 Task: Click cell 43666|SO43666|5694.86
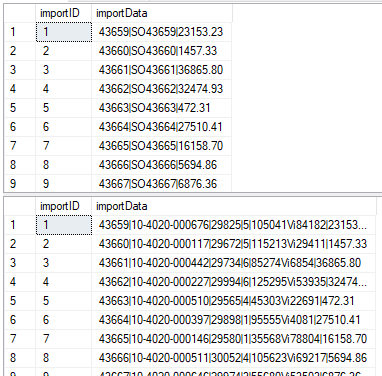[162, 165]
